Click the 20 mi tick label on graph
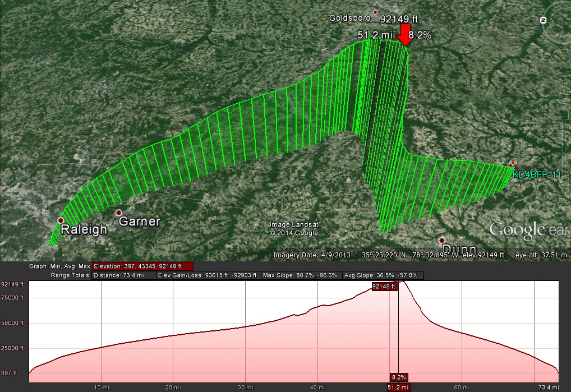The height and width of the screenshot is (392, 571). [x=173, y=387]
